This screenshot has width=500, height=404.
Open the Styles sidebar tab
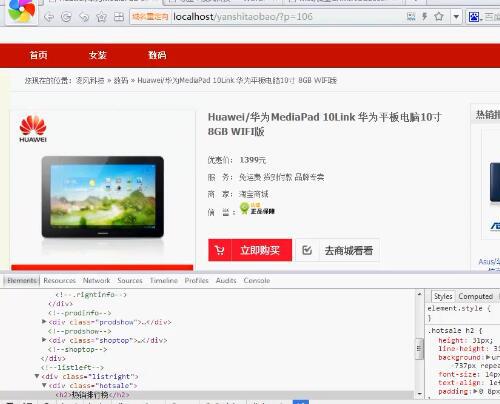(x=443, y=296)
